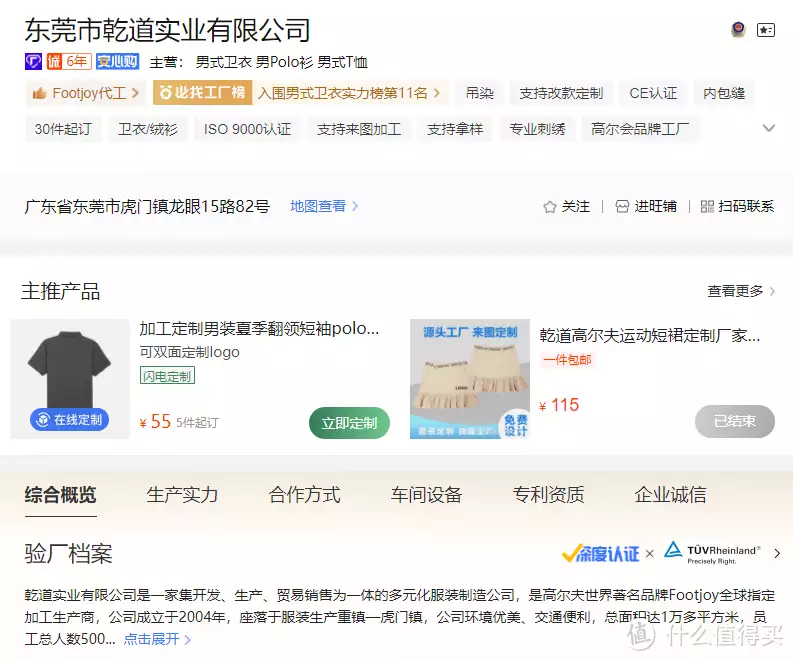Click the QR code icon beside 扫码联系
Image resolution: width=793 pixels, height=661 pixels.
pos(707,206)
